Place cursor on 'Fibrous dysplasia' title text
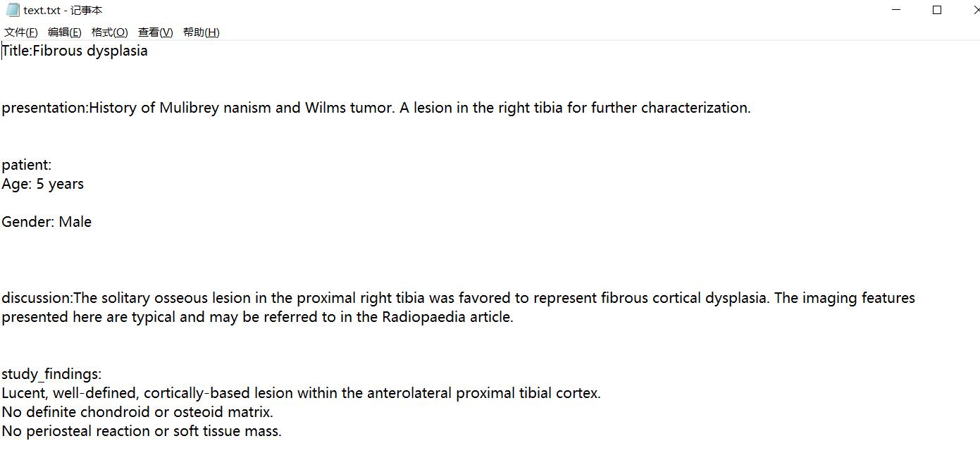The height and width of the screenshot is (460, 980). 90,51
